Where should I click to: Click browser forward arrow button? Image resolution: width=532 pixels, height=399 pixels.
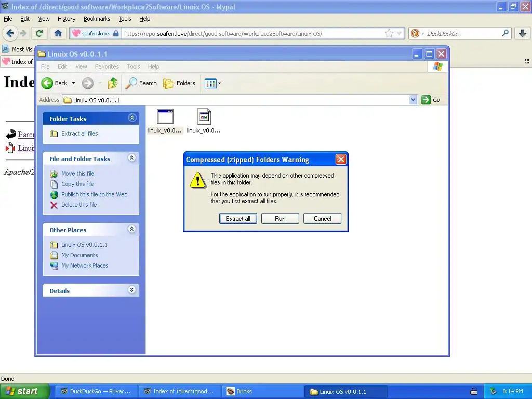click(23, 33)
